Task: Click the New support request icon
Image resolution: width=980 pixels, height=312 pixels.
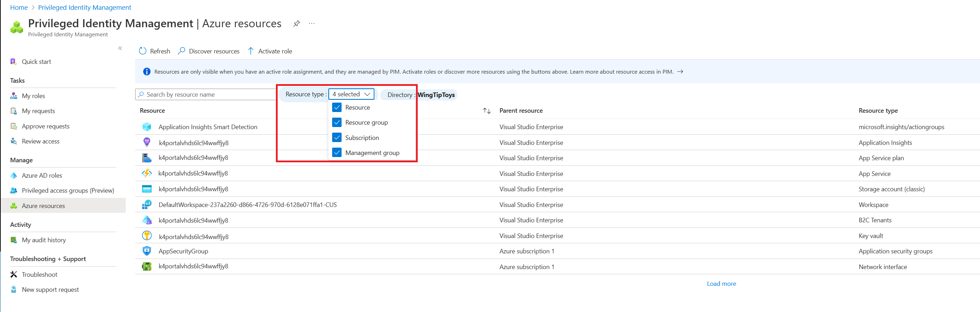Action: click(14, 290)
